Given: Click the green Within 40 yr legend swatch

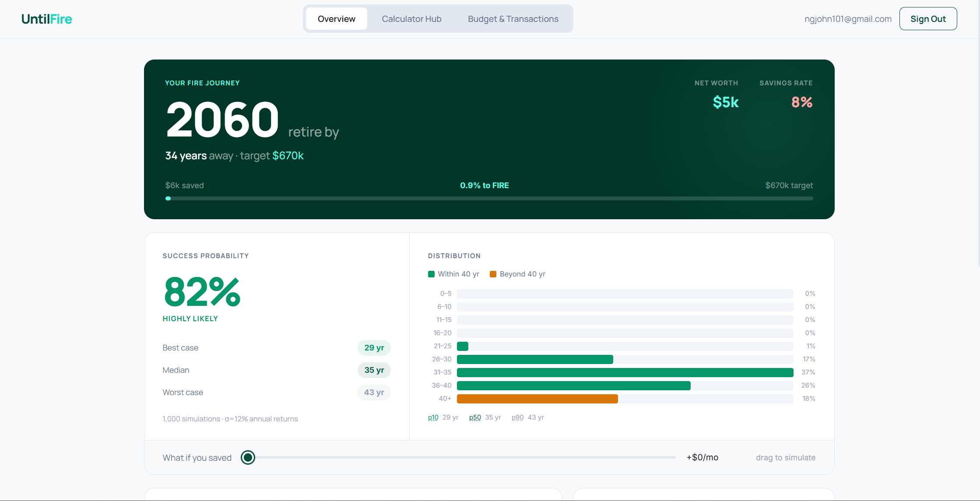Looking at the screenshot, I should pyautogui.click(x=431, y=274).
